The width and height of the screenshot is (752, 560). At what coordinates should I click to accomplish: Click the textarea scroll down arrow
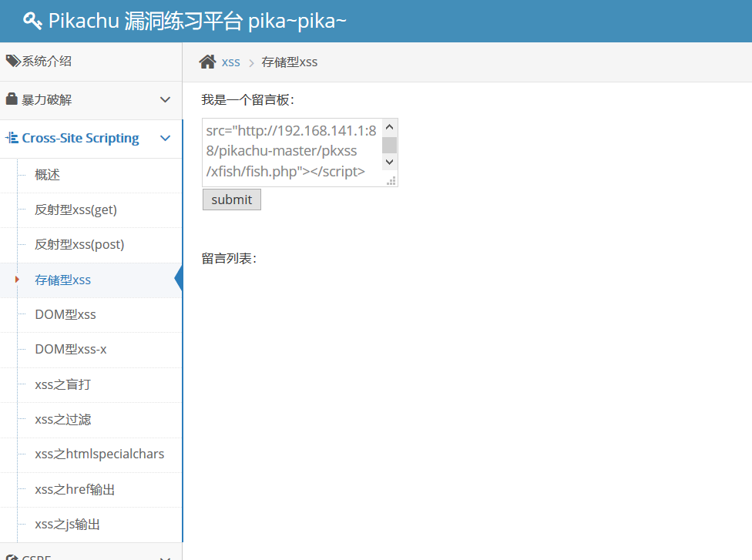tap(389, 162)
